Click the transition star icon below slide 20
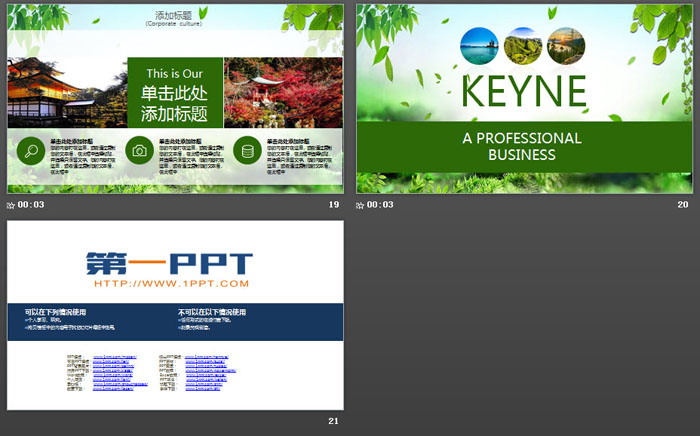Screen dimensions: 700x436 (361, 205)
